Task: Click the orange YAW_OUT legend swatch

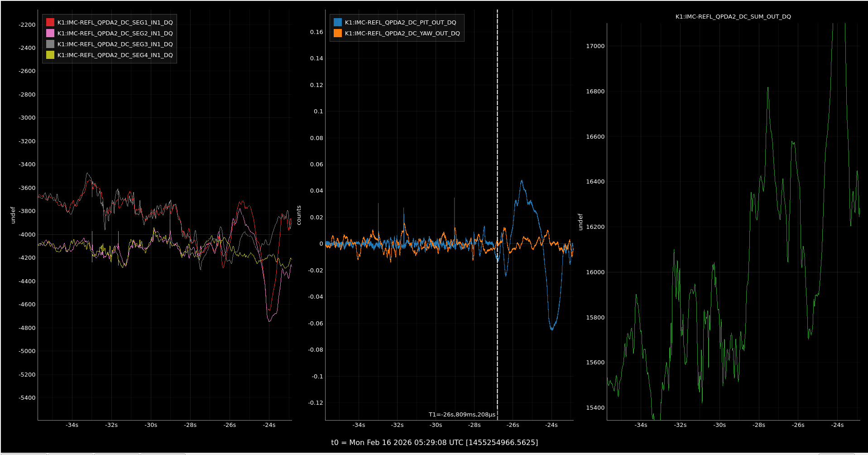Action: 338,33
